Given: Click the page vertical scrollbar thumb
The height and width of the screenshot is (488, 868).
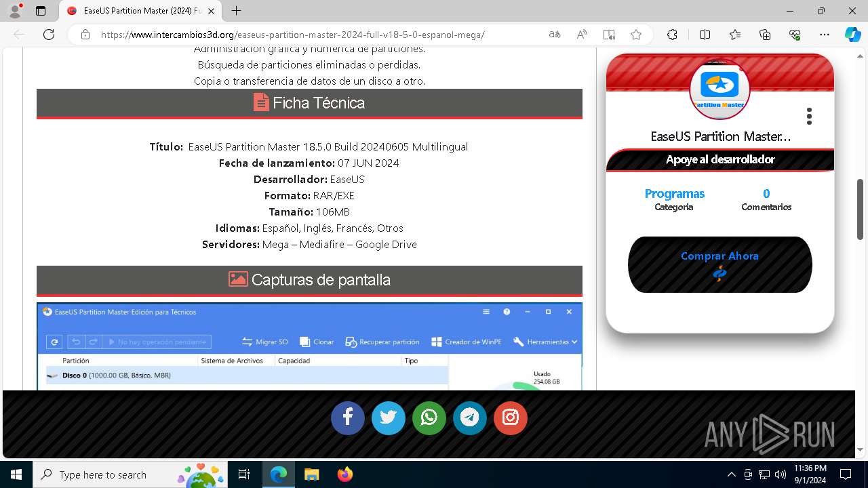Looking at the screenshot, I should [861, 209].
